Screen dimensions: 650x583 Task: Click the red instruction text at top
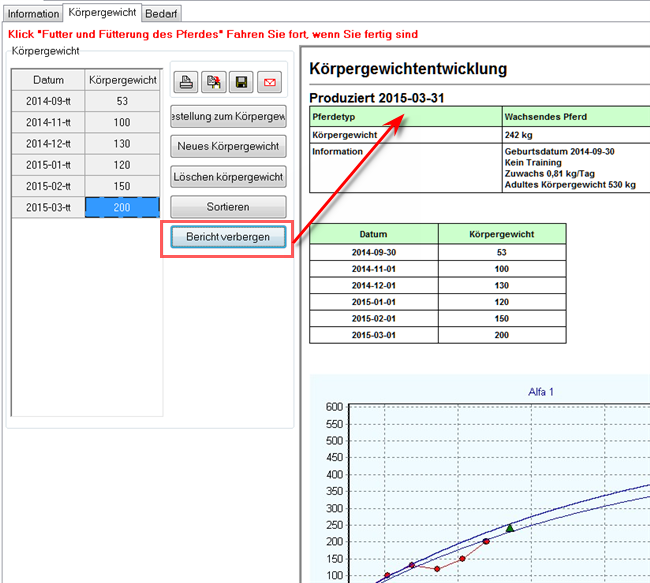tap(213, 34)
